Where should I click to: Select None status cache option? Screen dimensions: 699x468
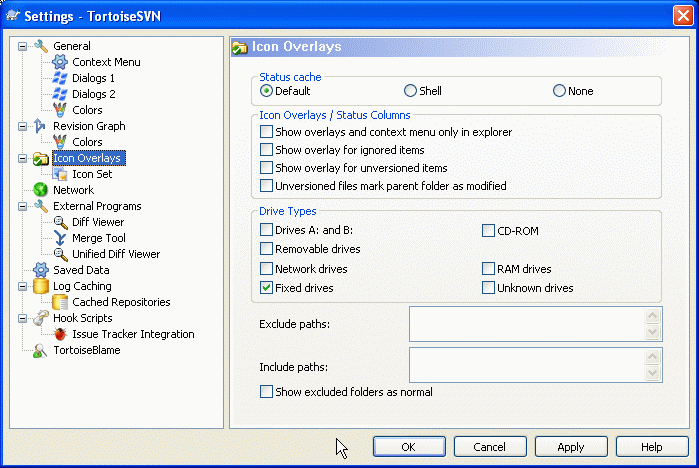tap(559, 91)
